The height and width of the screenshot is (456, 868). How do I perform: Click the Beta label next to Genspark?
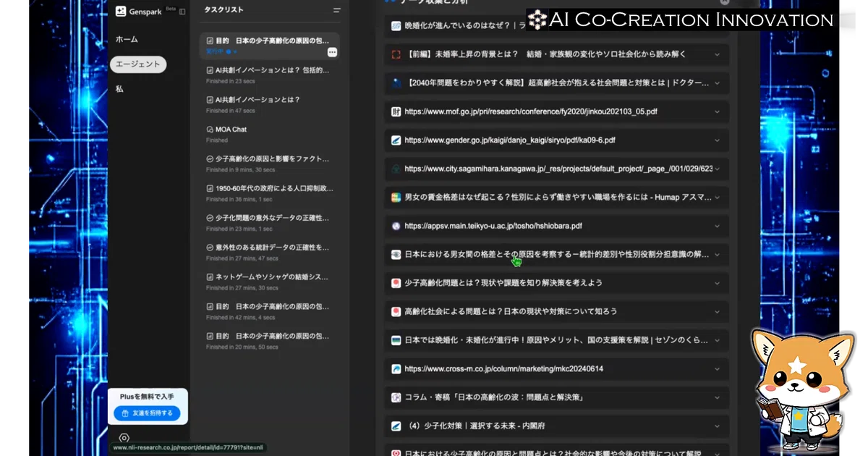point(171,9)
